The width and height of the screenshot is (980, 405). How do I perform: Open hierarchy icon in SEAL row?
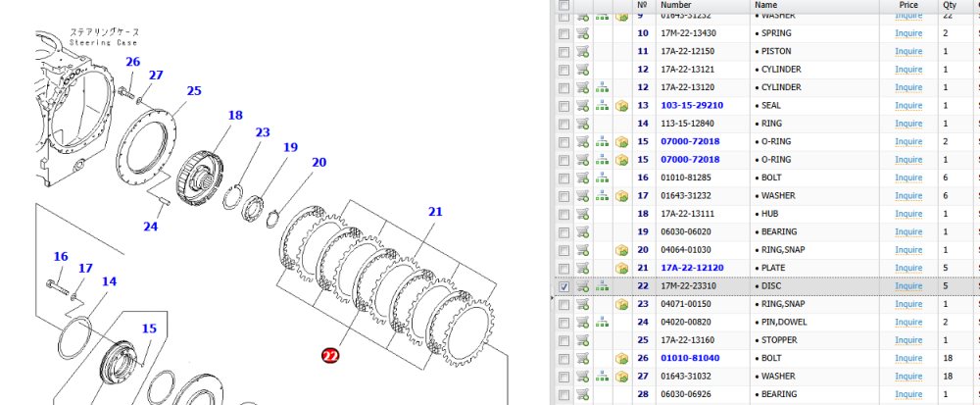click(602, 106)
